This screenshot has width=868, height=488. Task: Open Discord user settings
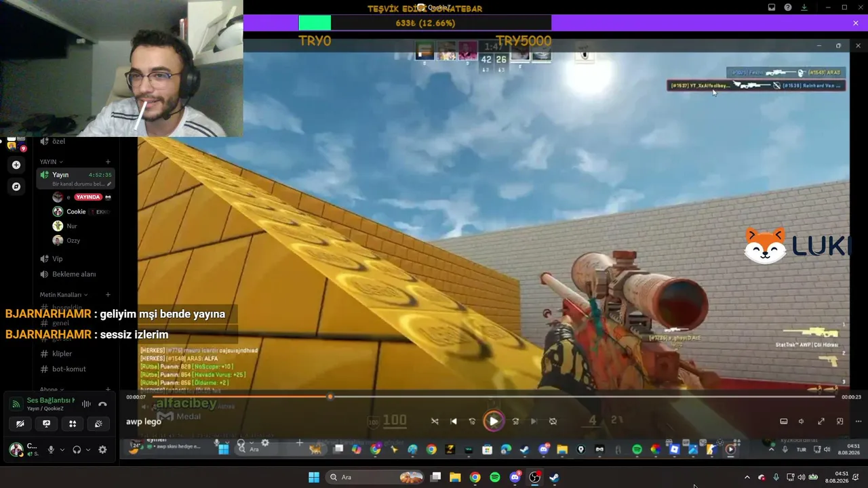(102, 449)
